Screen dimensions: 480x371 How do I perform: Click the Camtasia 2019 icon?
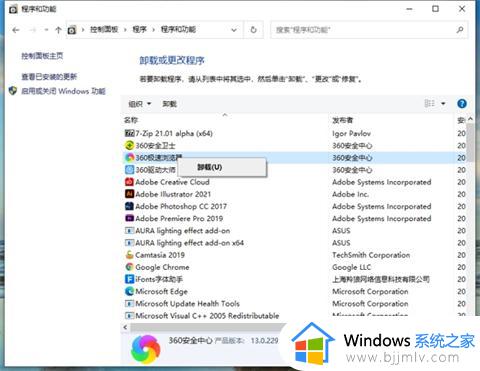point(129,255)
